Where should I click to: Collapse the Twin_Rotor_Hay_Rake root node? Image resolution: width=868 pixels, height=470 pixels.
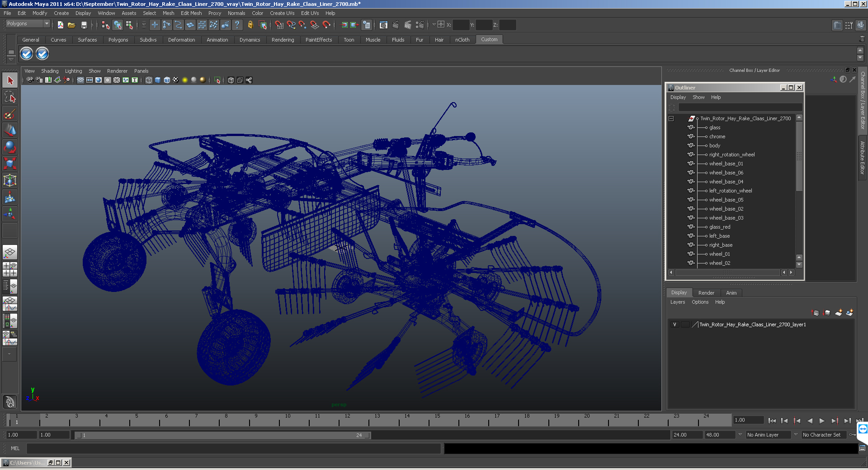[671, 118]
